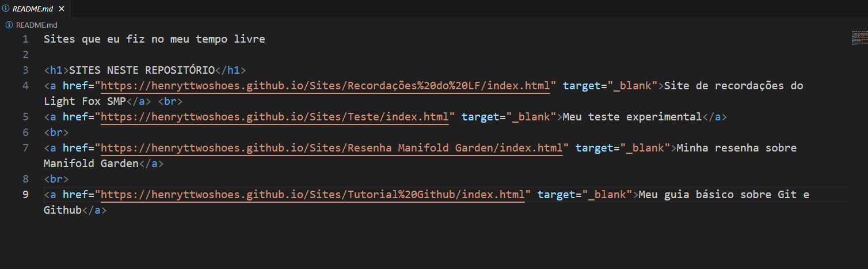Viewport: 868px width, 269px height.
Task: Click line number 6 in the gutter
Action: point(25,132)
